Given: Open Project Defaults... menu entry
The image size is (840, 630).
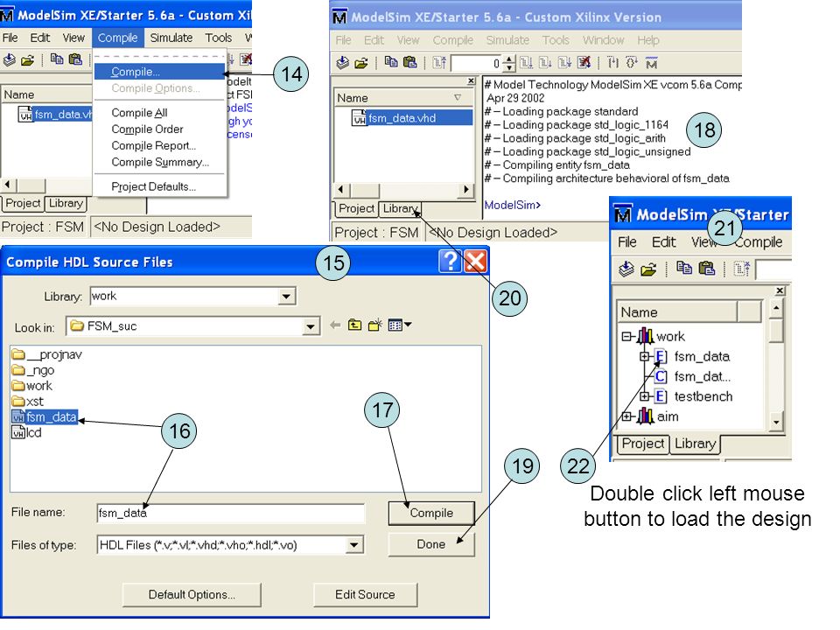Looking at the screenshot, I should coord(153,186).
